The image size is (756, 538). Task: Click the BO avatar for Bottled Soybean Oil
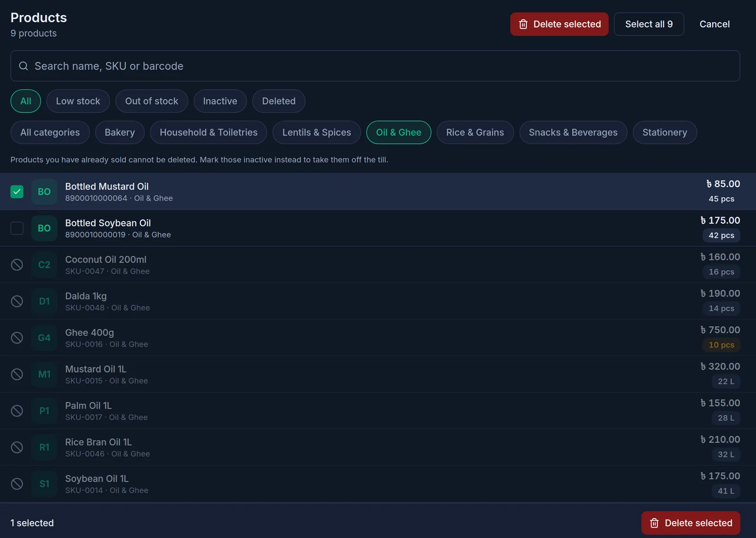(44, 228)
